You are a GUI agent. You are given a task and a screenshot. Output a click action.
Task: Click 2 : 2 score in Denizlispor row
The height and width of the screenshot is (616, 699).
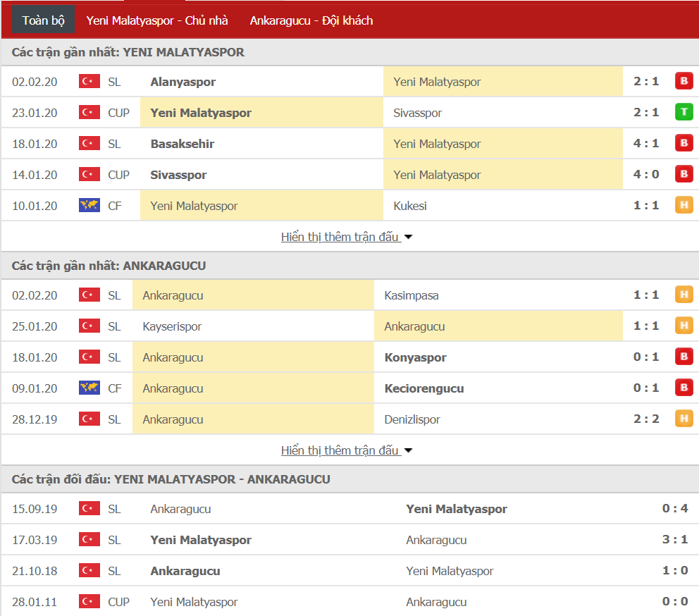coord(646,419)
